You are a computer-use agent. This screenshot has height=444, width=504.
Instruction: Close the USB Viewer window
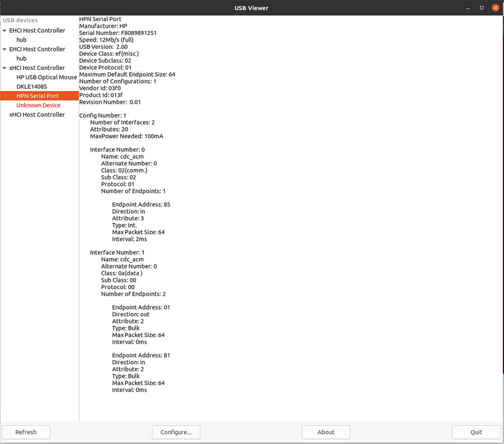click(495, 8)
